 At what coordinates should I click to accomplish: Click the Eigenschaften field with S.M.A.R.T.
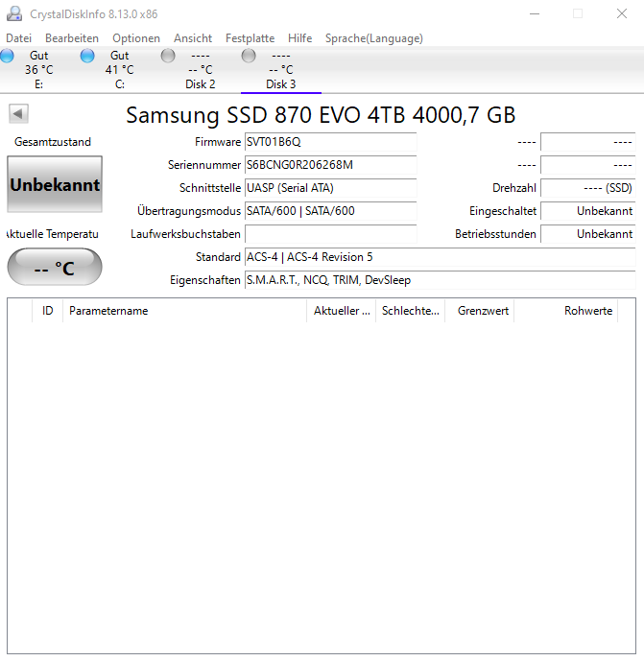coord(440,280)
